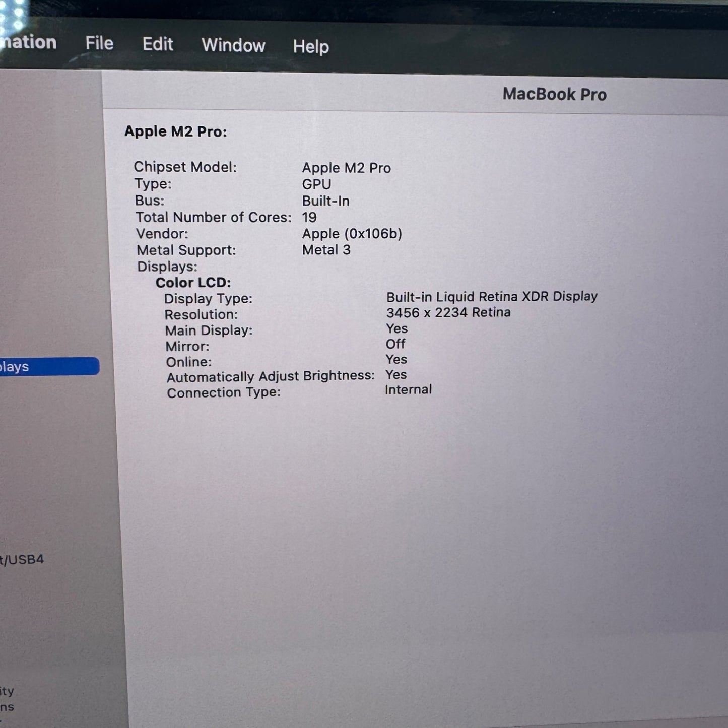Click the MacBook Pro window title
Image resolution: width=728 pixels, height=728 pixels.
[x=554, y=94]
